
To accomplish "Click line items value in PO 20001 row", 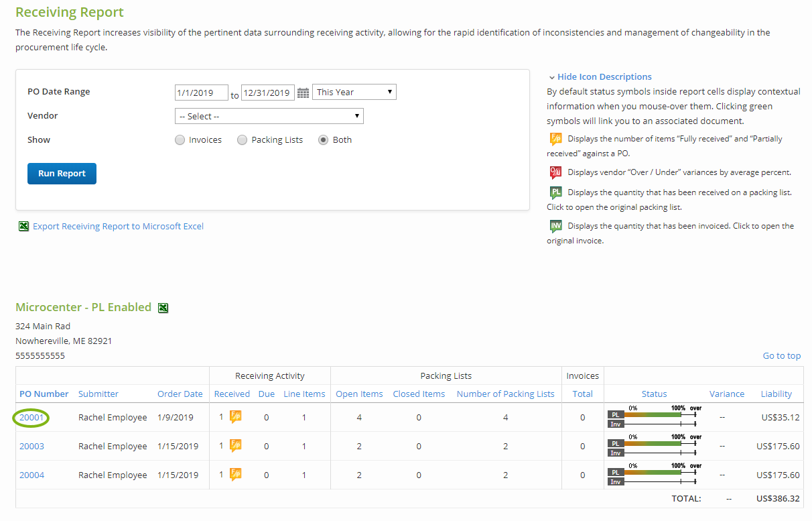I will pos(304,418).
